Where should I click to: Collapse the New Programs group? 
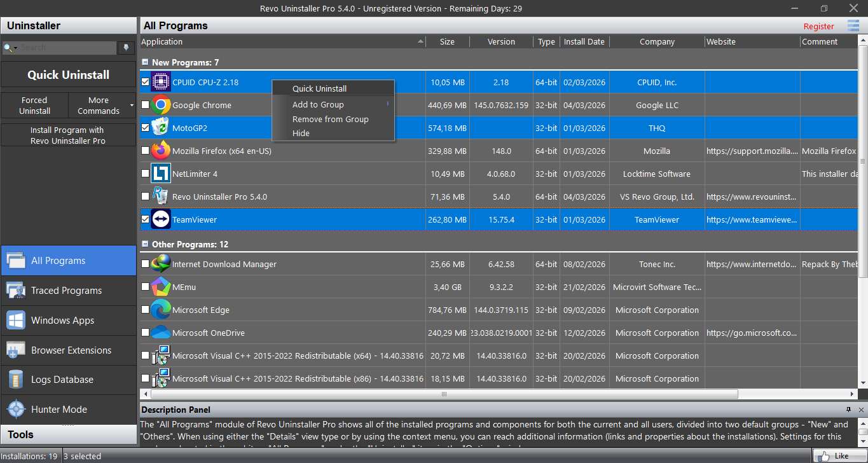pos(145,62)
